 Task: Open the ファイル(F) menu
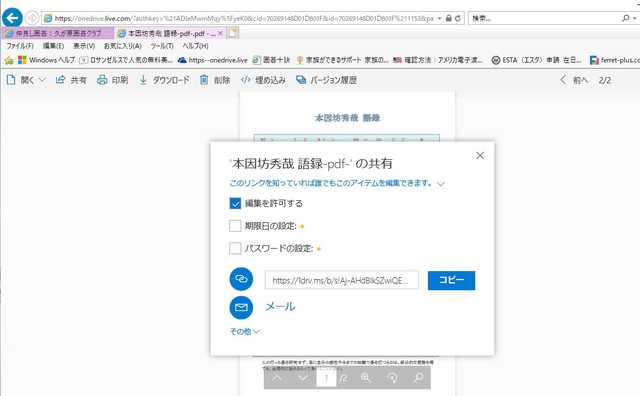point(20,46)
